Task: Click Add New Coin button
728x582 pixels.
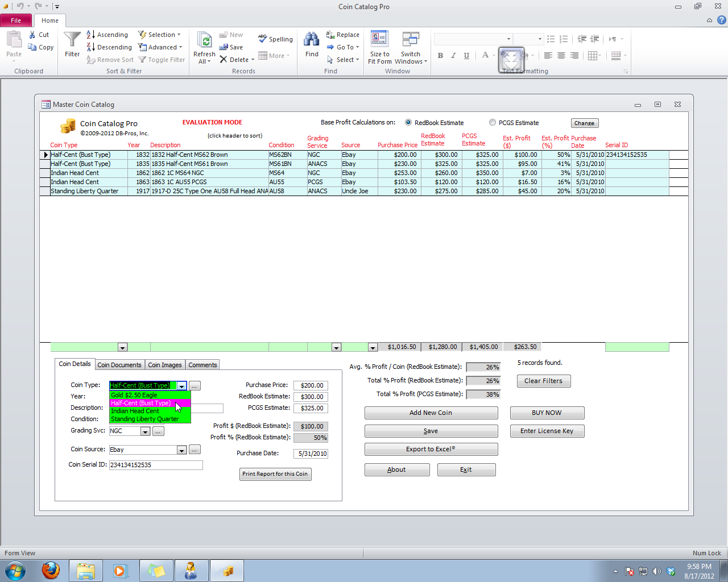Action: [431, 413]
